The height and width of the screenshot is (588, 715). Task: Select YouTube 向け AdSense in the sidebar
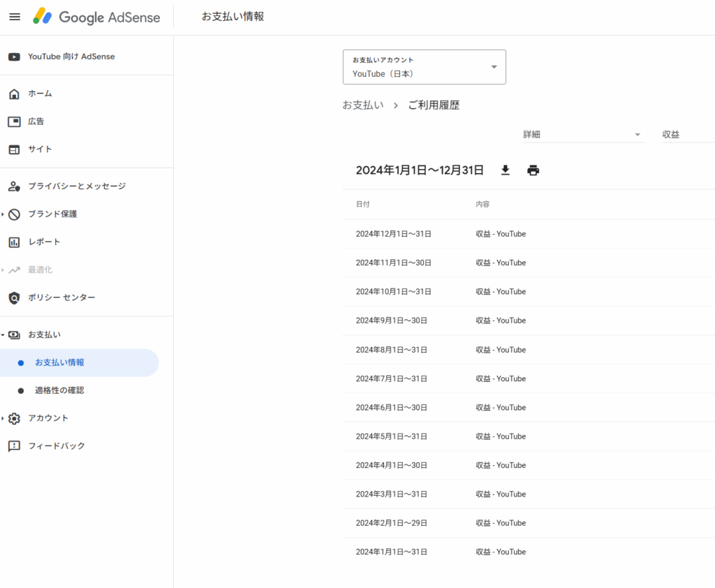point(71,57)
